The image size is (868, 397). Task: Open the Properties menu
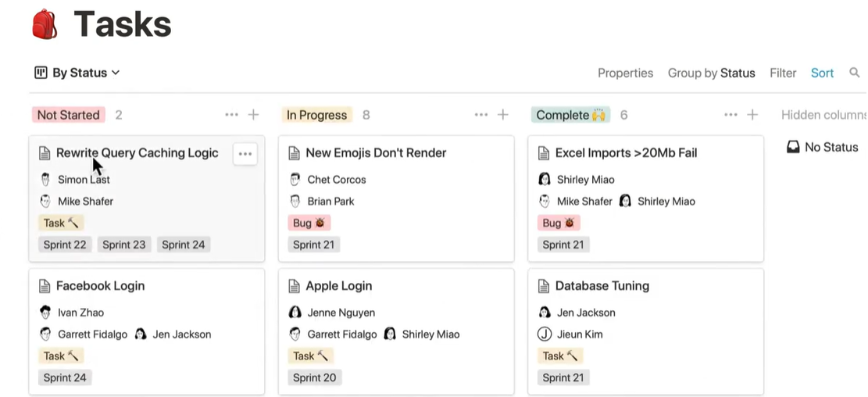coord(625,73)
